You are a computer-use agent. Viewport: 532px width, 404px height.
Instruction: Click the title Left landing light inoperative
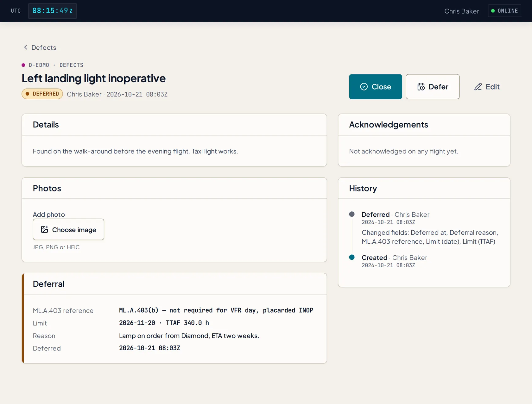click(x=93, y=78)
